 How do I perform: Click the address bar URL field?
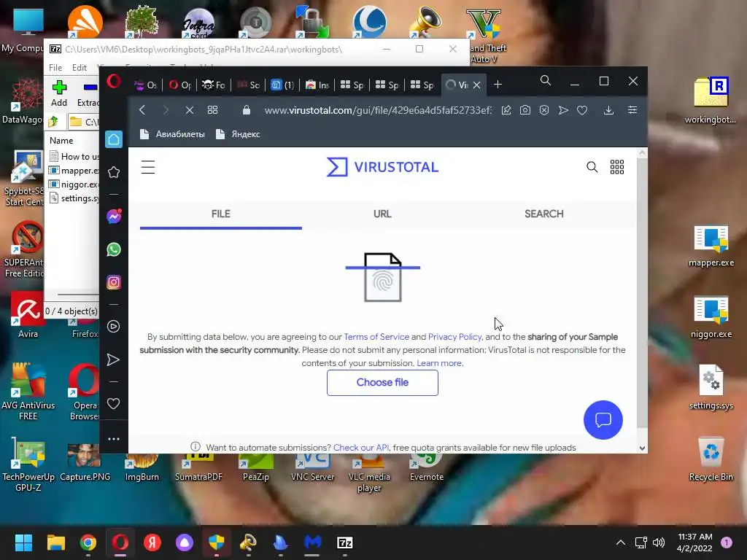[x=378, y=111]
